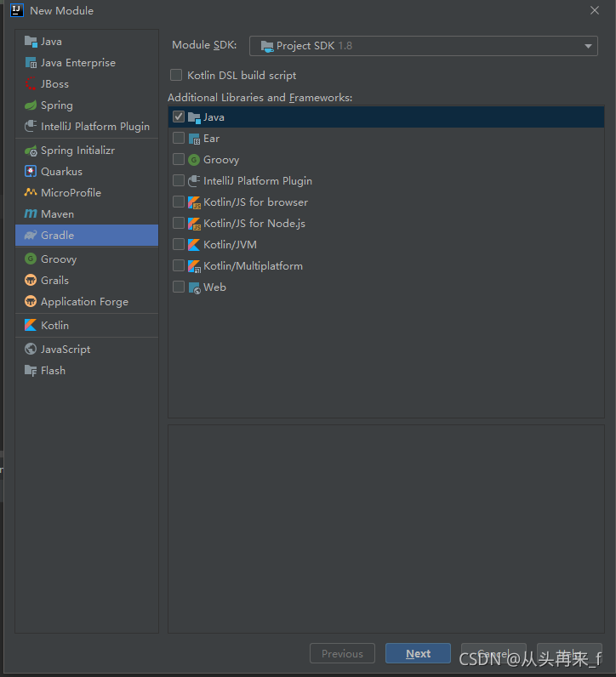The width and height of the screenshot is (616, 677).
Task: Click the Ear framework icon
Action: (x=194, y=139)
